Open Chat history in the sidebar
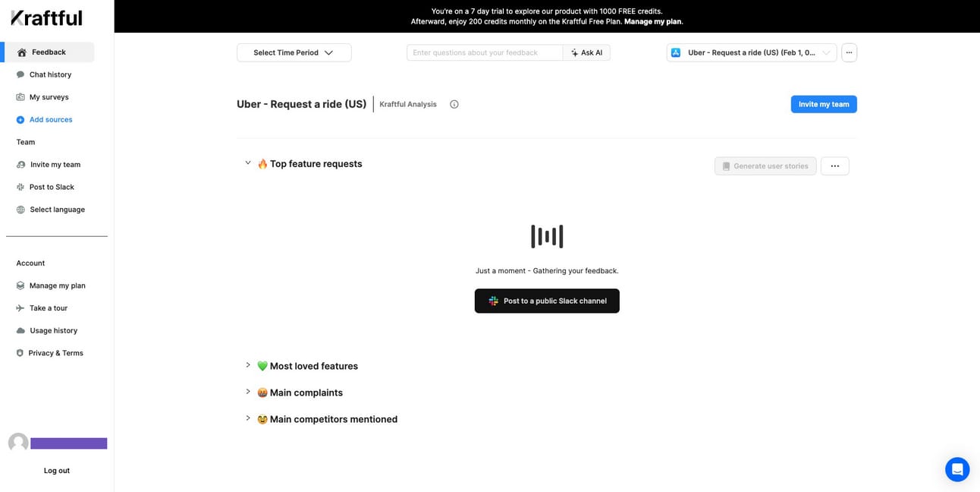The height and width of the screenshot is (492, 980). click(x=50, y=74)
